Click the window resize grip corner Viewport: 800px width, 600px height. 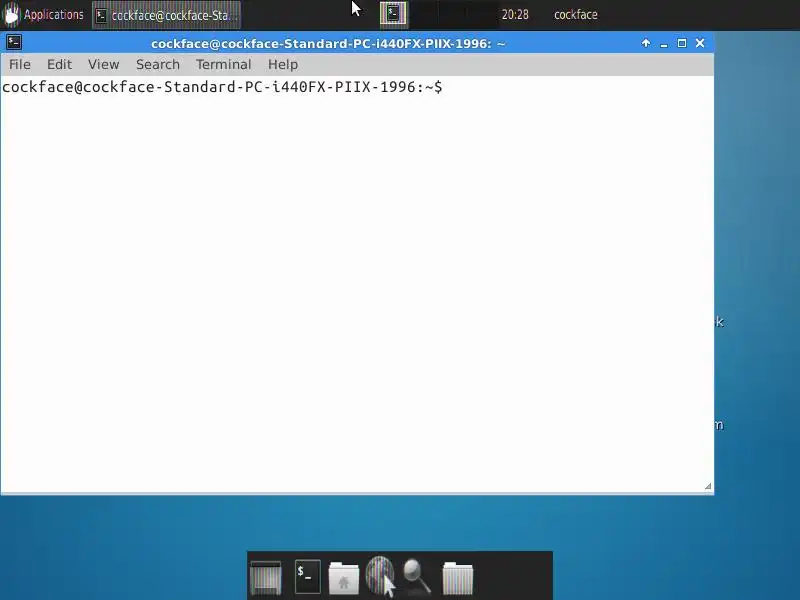708,486
